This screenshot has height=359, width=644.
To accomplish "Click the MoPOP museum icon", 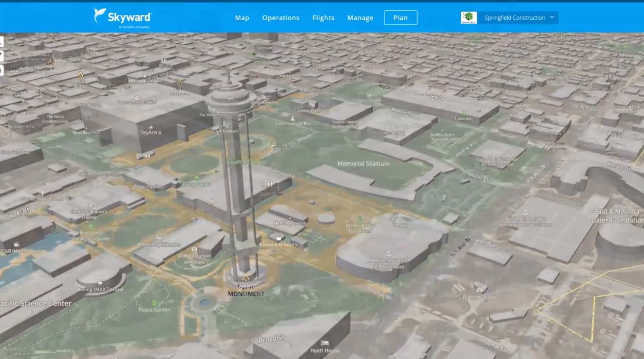I will click(x=388, y=254).
